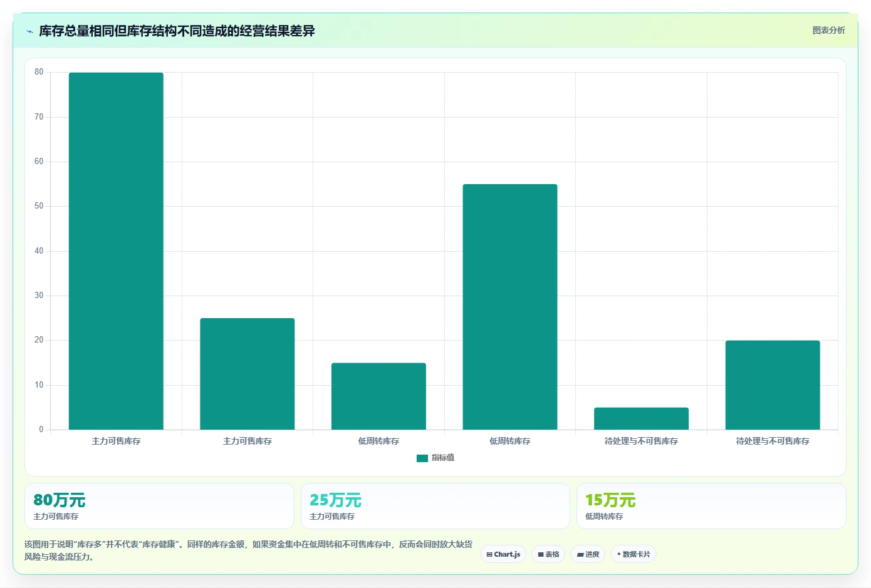Click the 25万元 card value
This screenshot has width=871, height=588.
coord(335,500)
